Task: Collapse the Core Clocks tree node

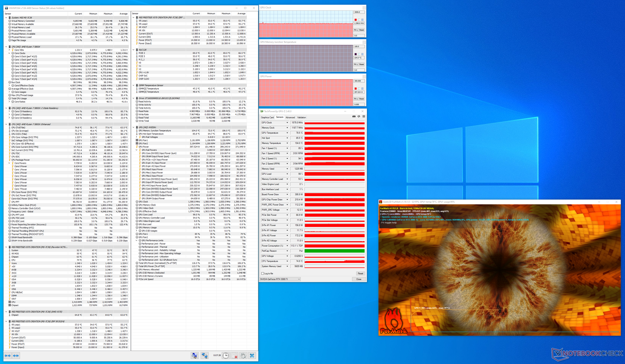Action: (9, 53)
